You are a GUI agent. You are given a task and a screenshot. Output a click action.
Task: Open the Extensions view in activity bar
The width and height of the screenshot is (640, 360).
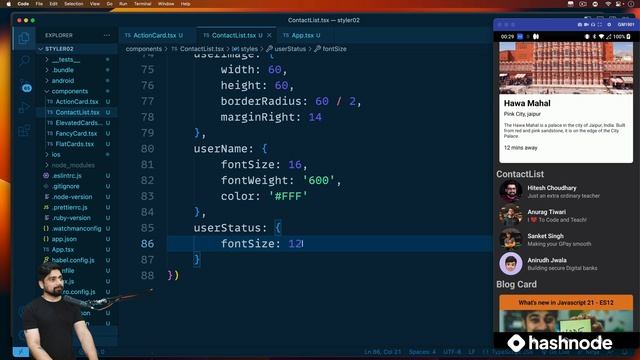[24, 131]
